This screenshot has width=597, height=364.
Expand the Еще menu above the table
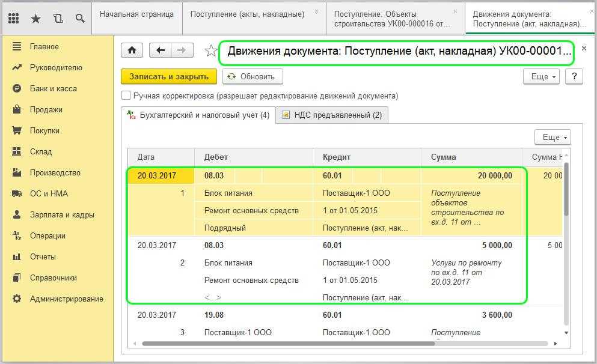[552, 137]
